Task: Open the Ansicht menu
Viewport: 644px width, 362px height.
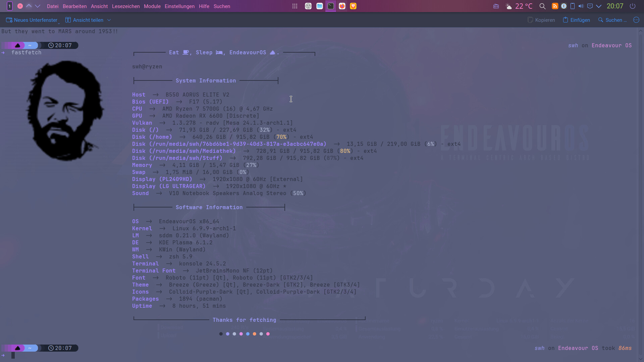Action: tap(99, 6)
